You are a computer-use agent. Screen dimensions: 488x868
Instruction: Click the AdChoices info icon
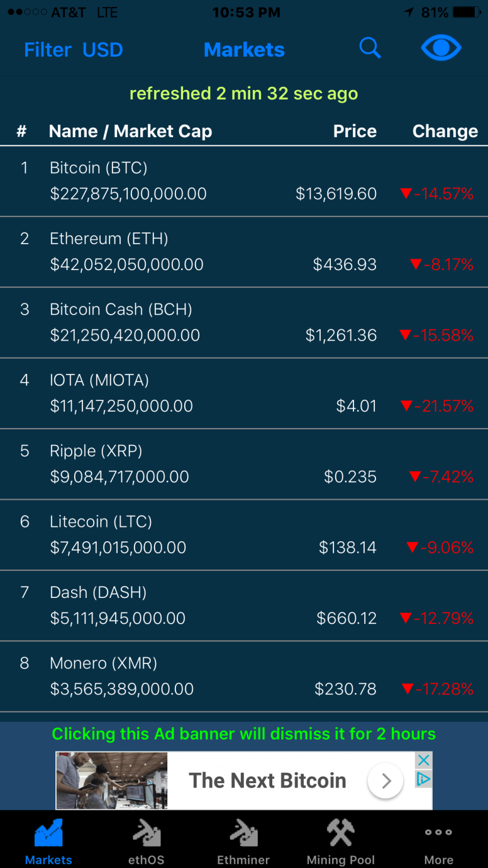coord(424,779)
